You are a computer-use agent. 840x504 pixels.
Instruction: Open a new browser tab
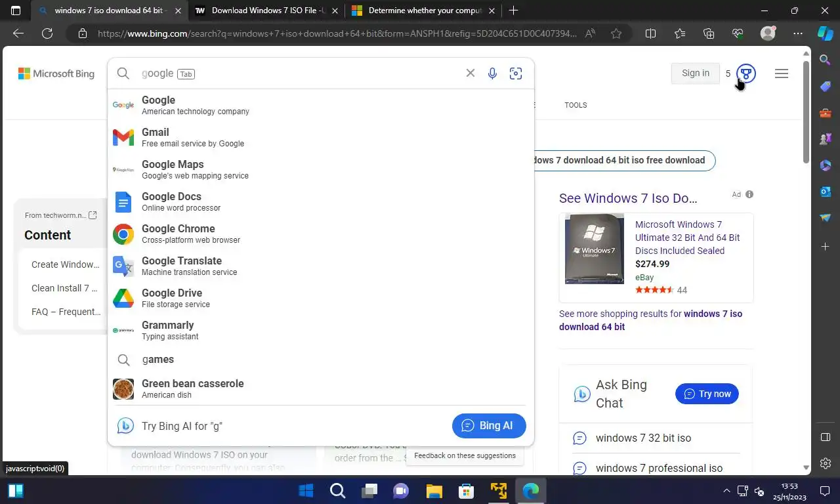[x=513, y=10]
